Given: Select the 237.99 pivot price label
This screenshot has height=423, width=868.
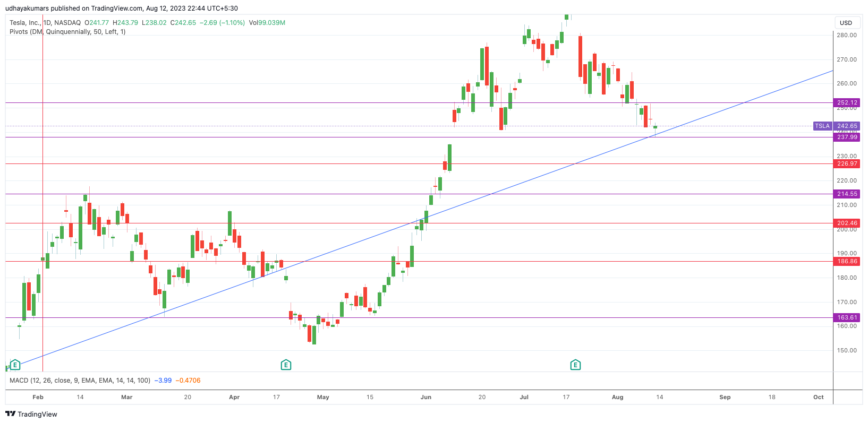Looking at the screenshot, I should point(847,137).
